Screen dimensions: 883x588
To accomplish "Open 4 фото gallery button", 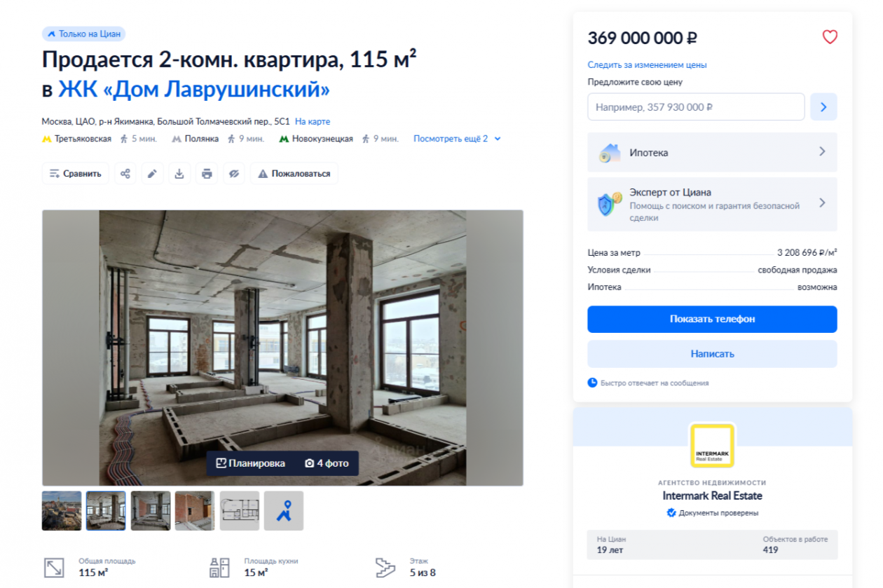I will coord(327,463).
